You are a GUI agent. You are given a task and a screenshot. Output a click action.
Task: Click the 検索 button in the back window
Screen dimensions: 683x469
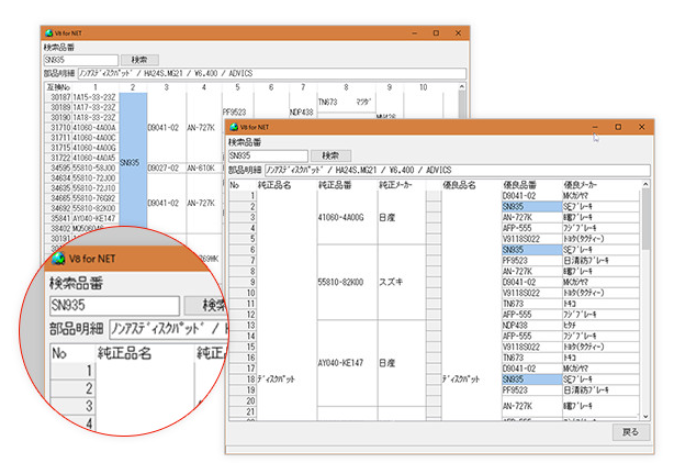tap(139, 60)
